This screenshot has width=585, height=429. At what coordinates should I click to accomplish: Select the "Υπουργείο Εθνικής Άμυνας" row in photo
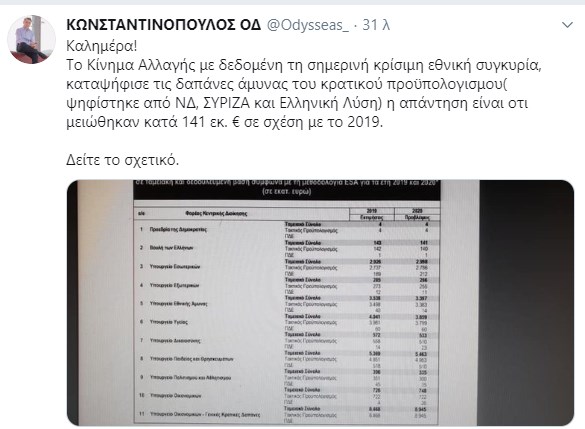click(287, 304)
